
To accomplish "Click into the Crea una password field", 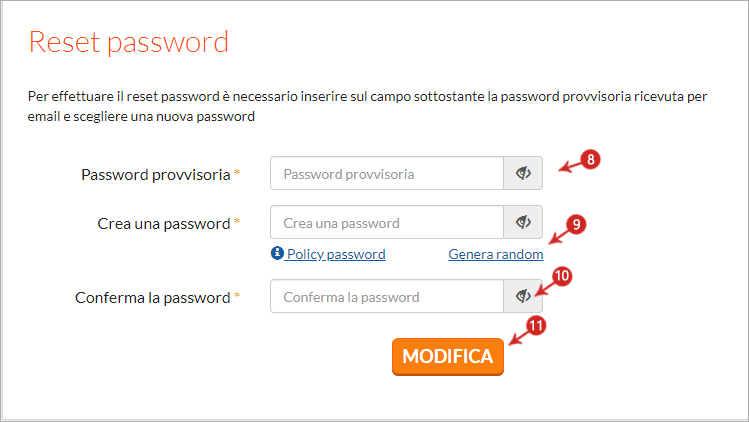I will [387, 222].
